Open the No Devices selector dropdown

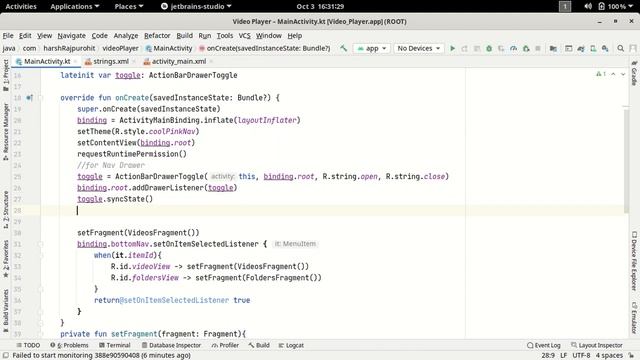tap(419, 48)
